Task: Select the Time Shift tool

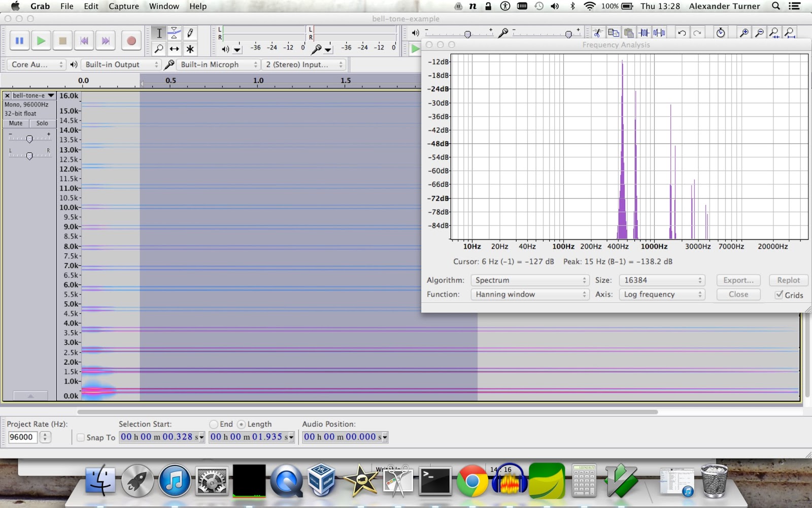Action: 174,49
